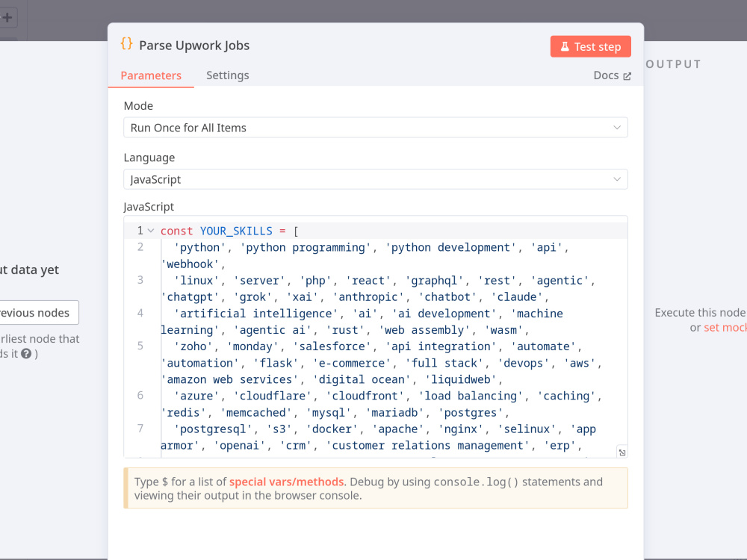Click the set mock link in output panel
The image size is (747, 560).
click(x=725, y=328)
